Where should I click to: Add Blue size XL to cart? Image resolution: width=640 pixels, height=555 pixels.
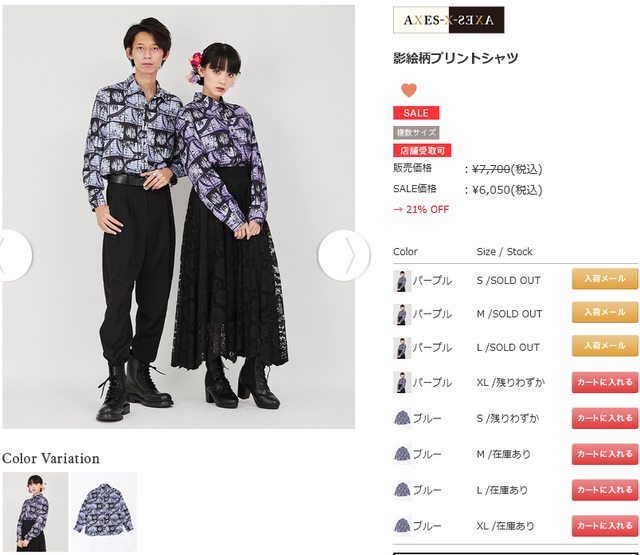click(x=604, y=526)
